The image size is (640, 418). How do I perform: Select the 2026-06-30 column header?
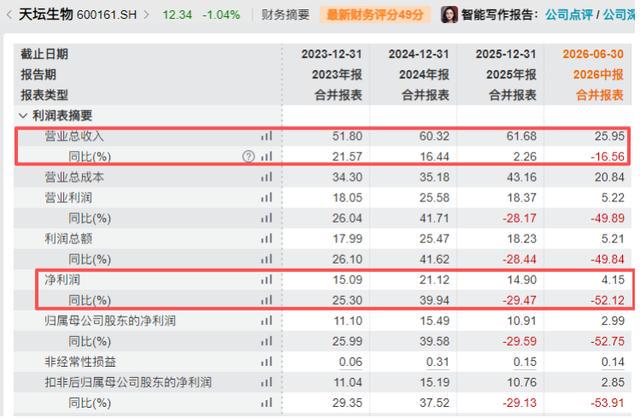(x=593, y=54)
